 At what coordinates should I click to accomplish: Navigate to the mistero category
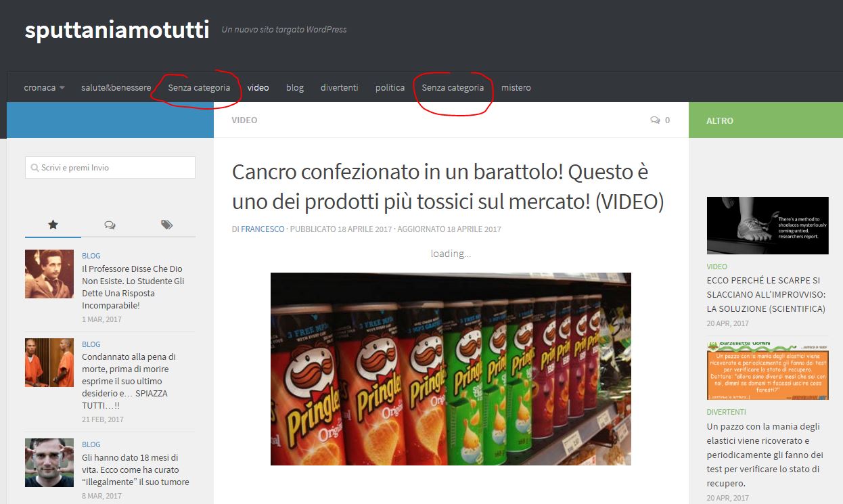516,88
